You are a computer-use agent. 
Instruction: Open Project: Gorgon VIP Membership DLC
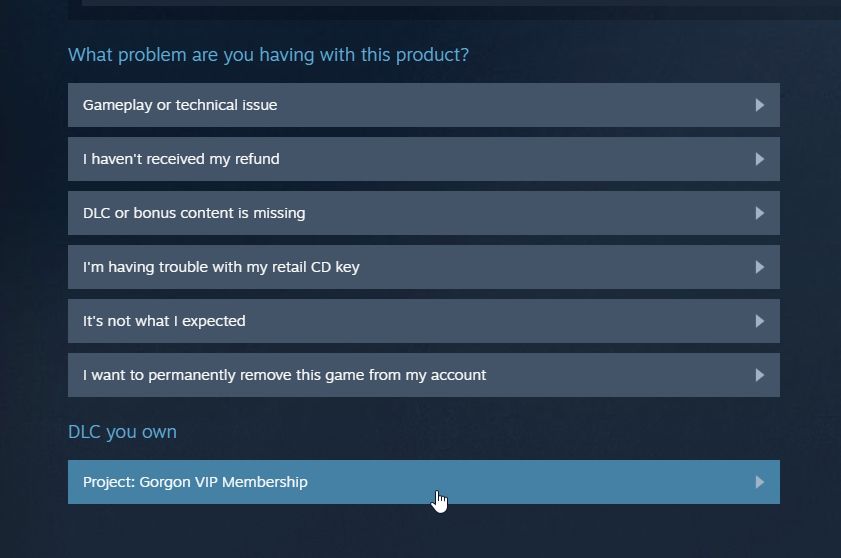pyautogui.click(x=195, y=482)
